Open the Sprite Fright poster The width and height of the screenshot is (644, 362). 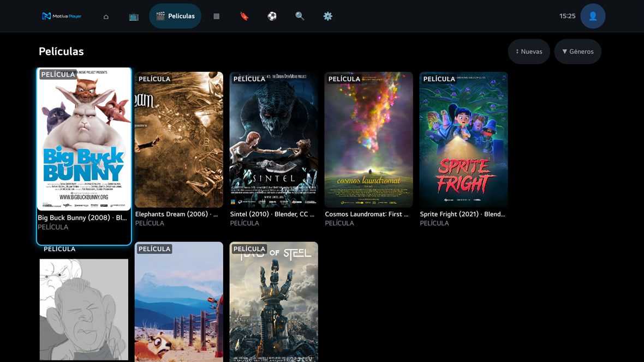(464, 140)
